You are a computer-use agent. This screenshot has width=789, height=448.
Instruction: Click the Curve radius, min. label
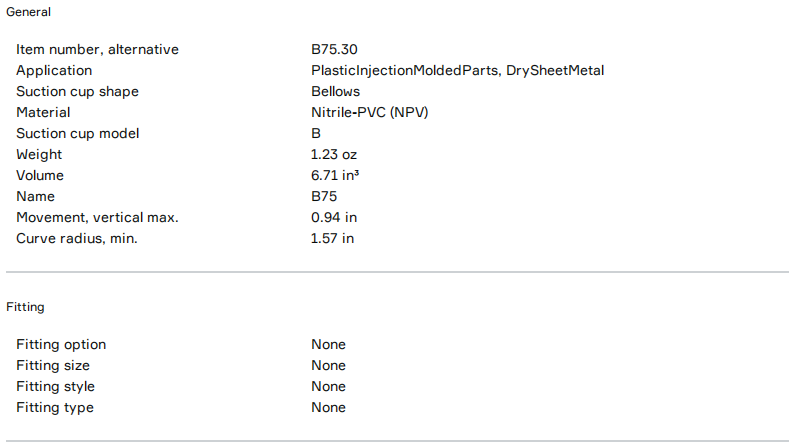[x=75, y=238]
